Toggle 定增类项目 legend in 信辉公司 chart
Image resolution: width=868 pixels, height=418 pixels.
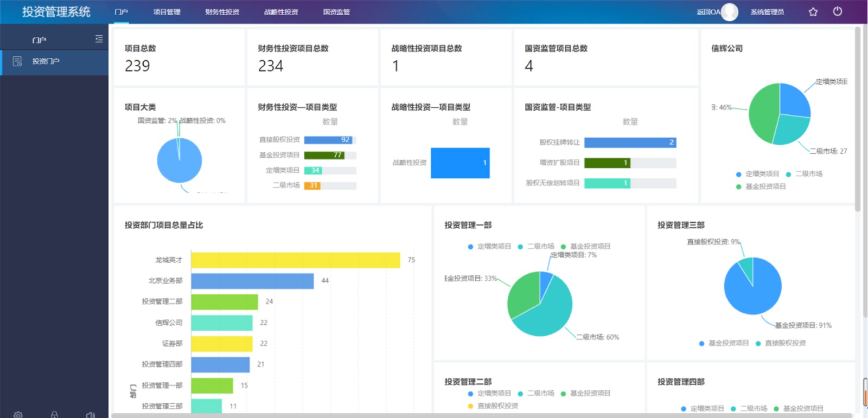coord(757,174)
